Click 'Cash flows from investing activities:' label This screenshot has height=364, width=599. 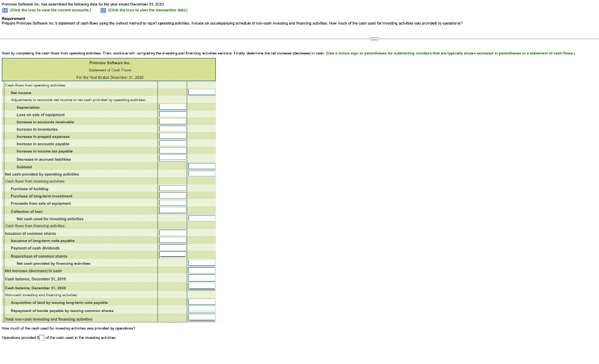35,181
